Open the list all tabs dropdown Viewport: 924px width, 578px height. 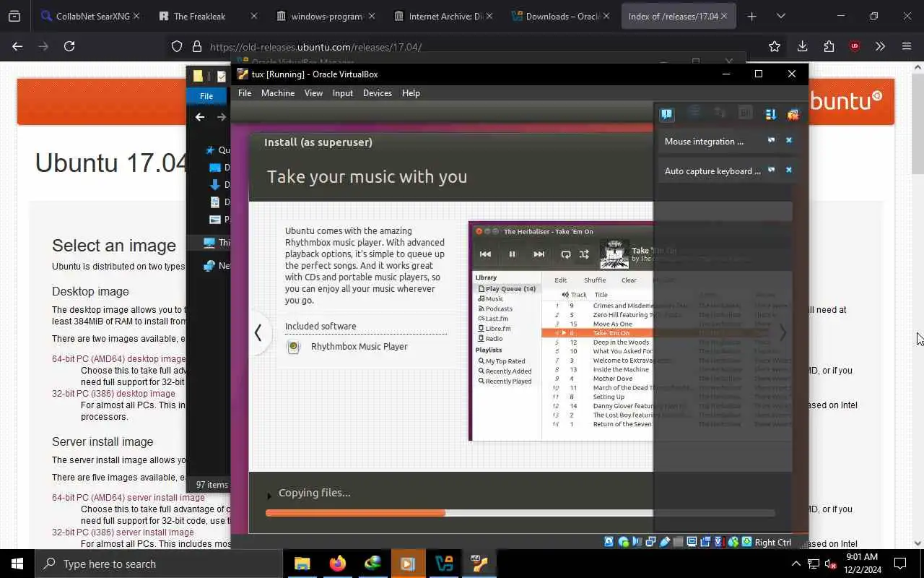[x=780, y=16]
